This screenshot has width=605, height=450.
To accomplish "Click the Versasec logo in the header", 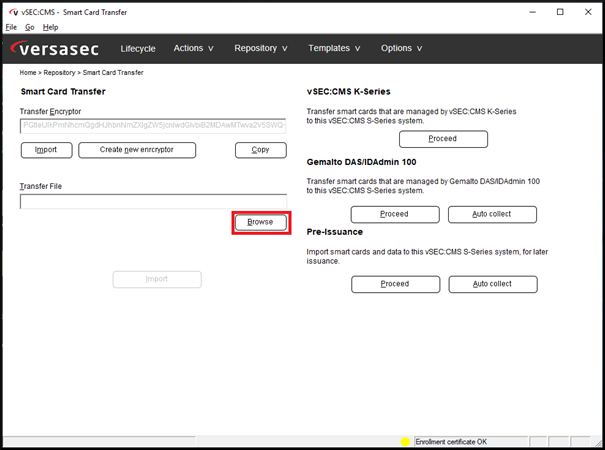I will click(x=54, y=49).
